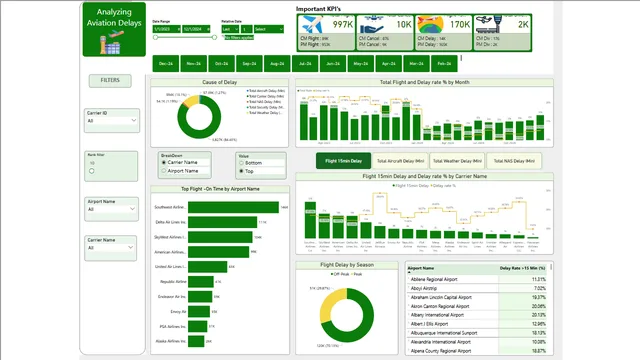This screenshot has width=640, height=360.
Task: Switch to Total Weather Delay (Min) tab
Action: click(x=457, y=161)
